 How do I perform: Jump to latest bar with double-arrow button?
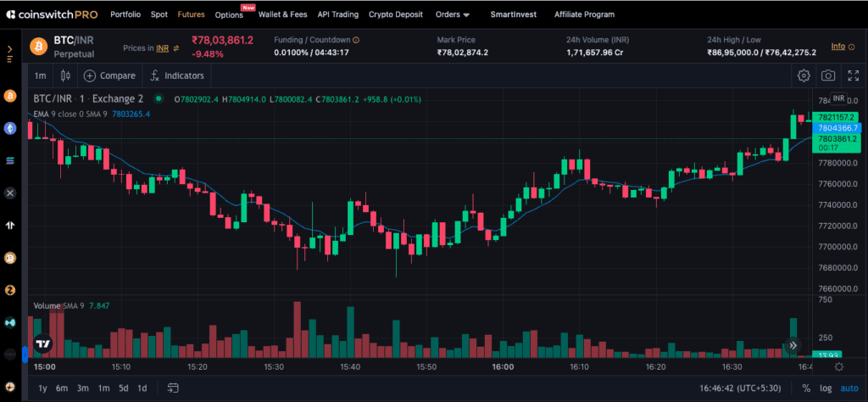click(793, 345)
